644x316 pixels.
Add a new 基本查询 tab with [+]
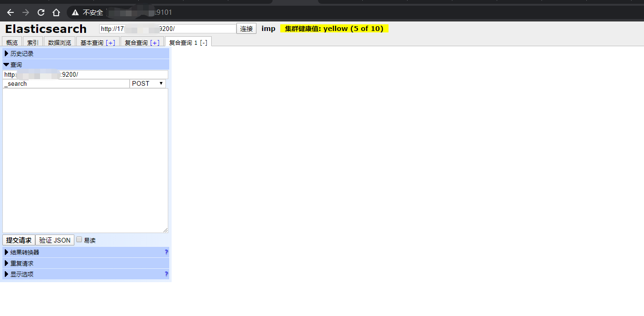pos(110,42)
